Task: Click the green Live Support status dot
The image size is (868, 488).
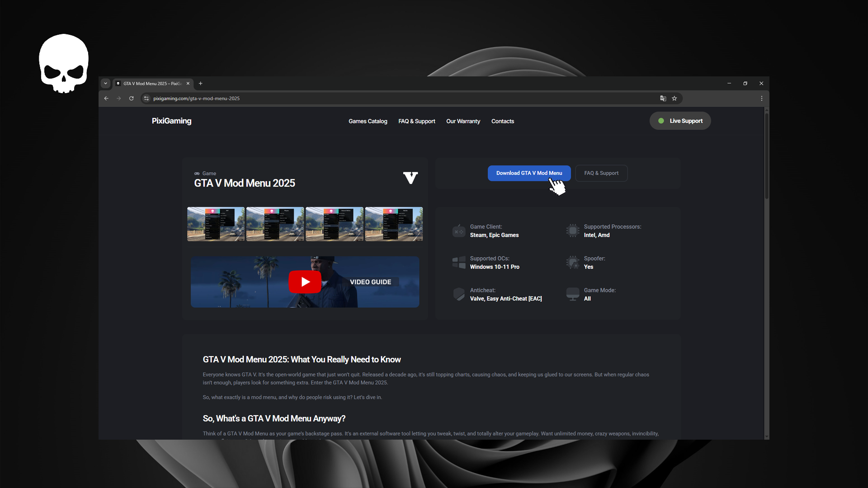Action: click(661, 121)
